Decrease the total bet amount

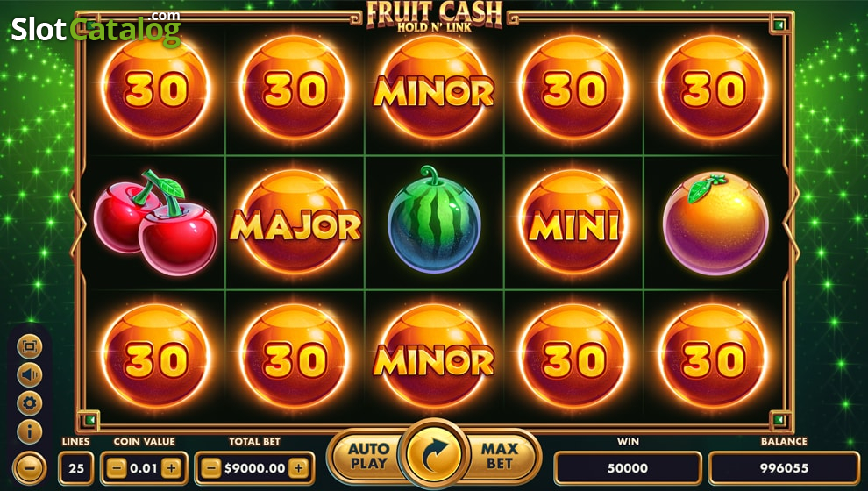tap(211, 468)
